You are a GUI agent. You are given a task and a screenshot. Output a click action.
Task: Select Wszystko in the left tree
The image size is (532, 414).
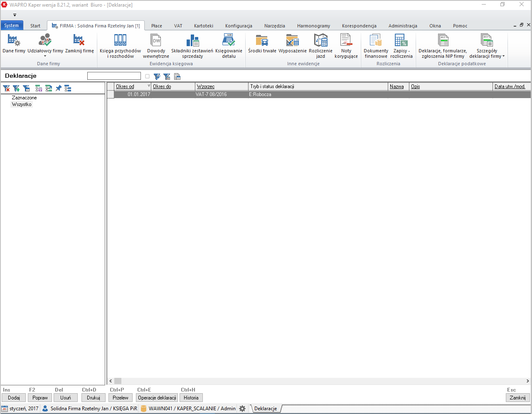point(22,104)
